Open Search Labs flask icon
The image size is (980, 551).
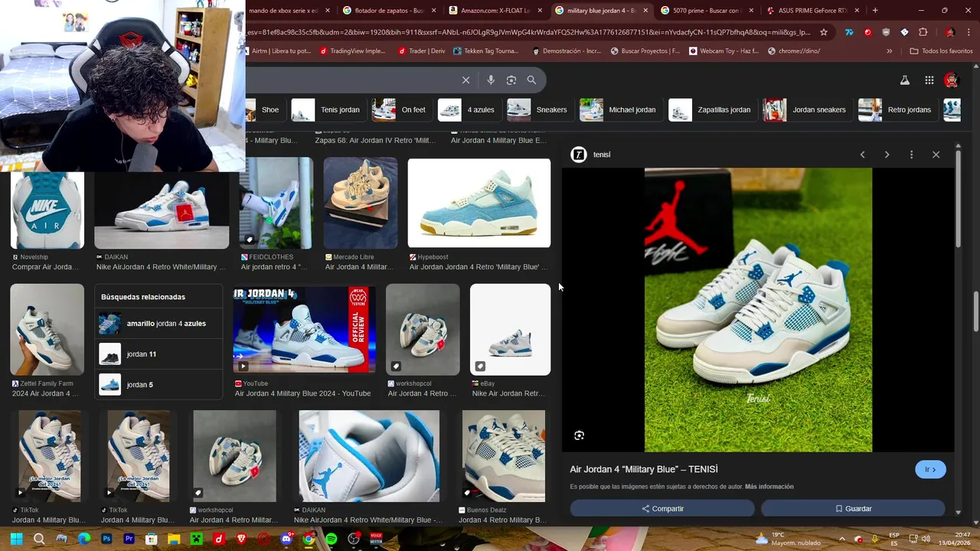click(904, 80)
